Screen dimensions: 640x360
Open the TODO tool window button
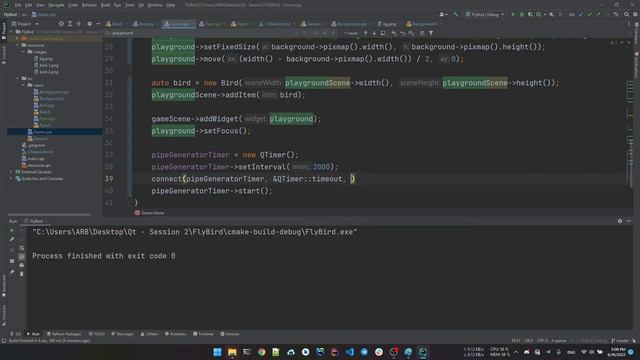[97, 334]
